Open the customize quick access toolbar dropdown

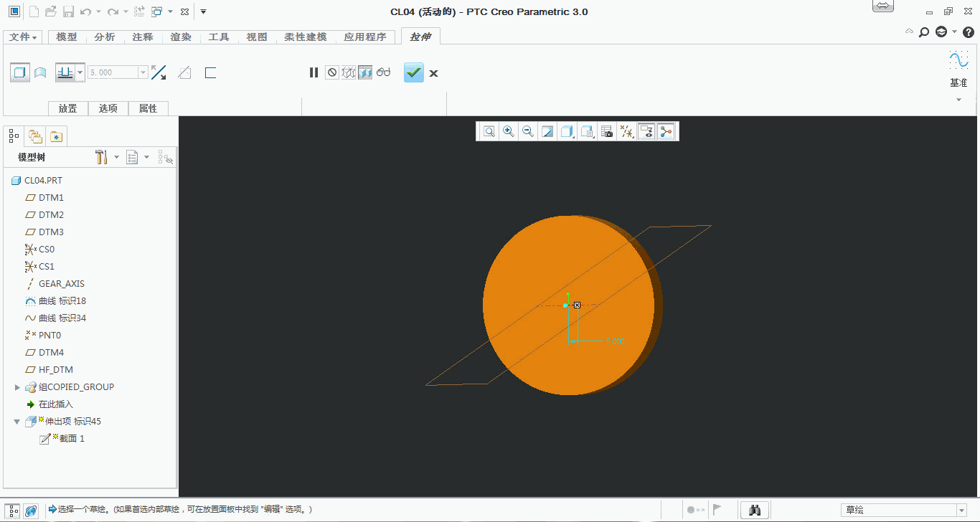click(x=203, y=11)
